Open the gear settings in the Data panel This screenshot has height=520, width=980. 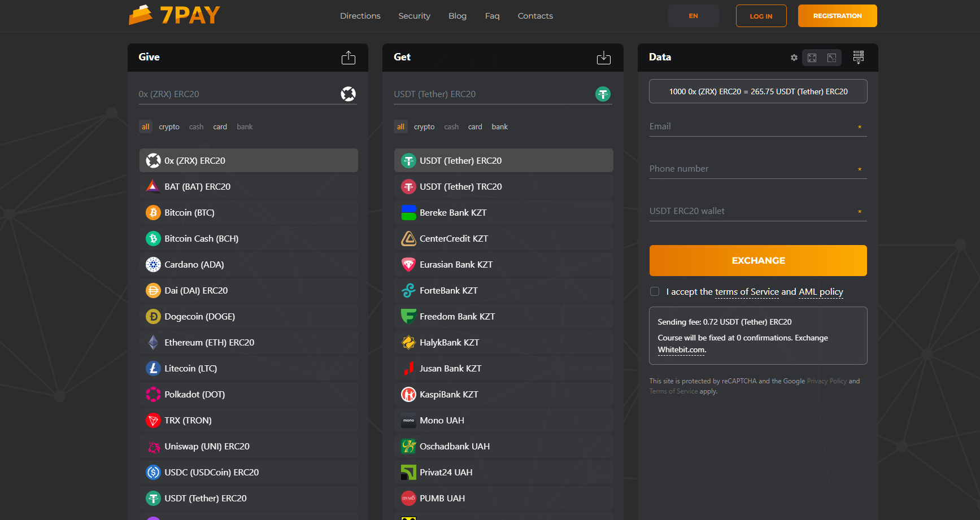tap(794, 58)
